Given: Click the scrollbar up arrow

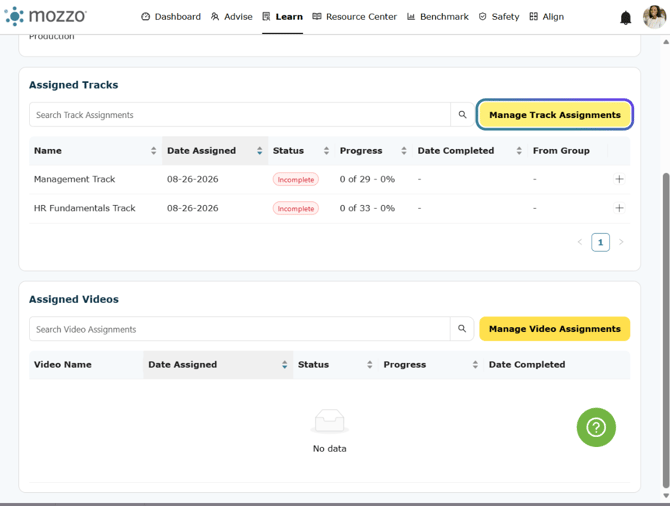Looking at the screenshot, I should (x=666, y=41).
